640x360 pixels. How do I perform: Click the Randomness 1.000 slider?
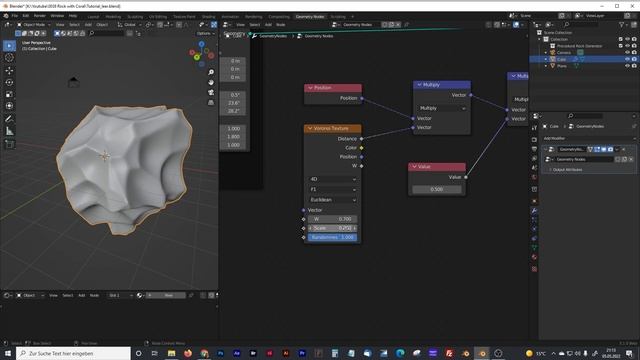point(333,238)
